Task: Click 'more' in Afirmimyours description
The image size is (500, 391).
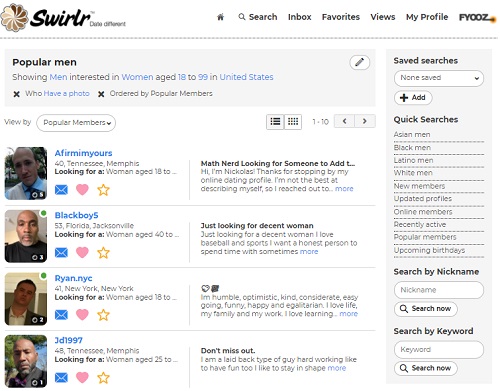Action: coord(344,189)
